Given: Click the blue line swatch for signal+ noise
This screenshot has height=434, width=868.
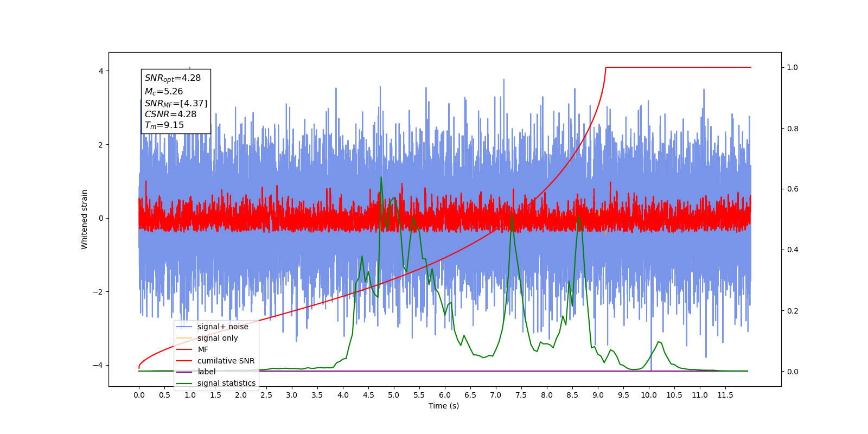Looking at the screenshot, I should coord(184,327).
